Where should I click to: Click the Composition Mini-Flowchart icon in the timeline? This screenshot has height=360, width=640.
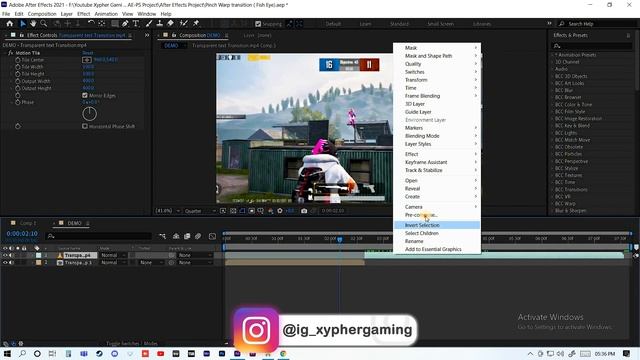pyautogui.click(x=162, y=236)
